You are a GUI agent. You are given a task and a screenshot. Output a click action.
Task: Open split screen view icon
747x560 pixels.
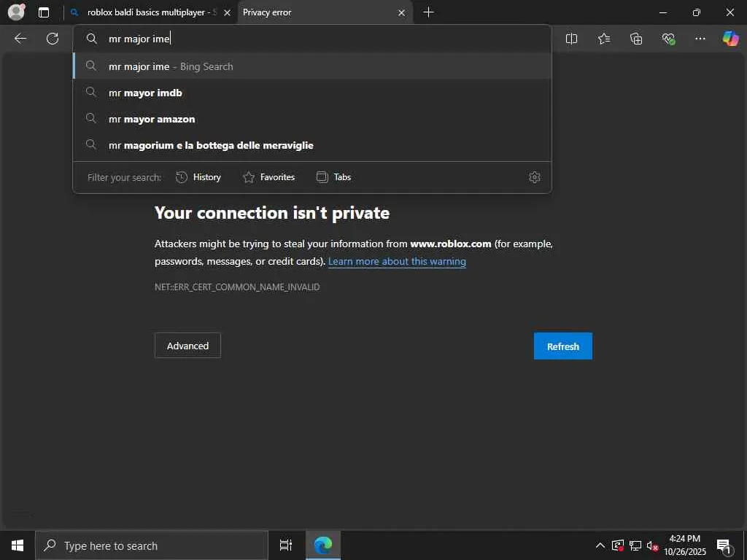pos(571,39)
